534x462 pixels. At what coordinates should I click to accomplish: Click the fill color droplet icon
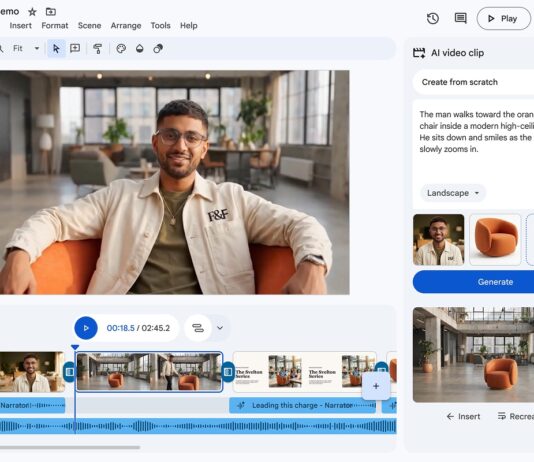[140, 49]
